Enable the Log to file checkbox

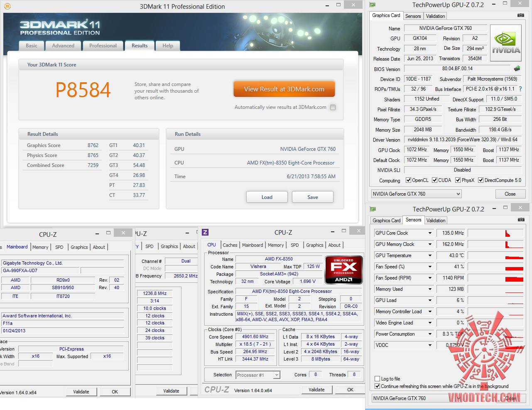tap(377, 379)
